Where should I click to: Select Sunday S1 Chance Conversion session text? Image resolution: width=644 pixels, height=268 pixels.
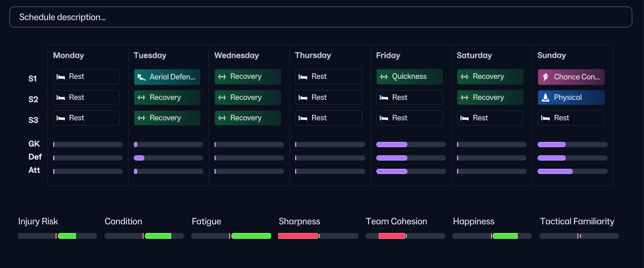577,77
